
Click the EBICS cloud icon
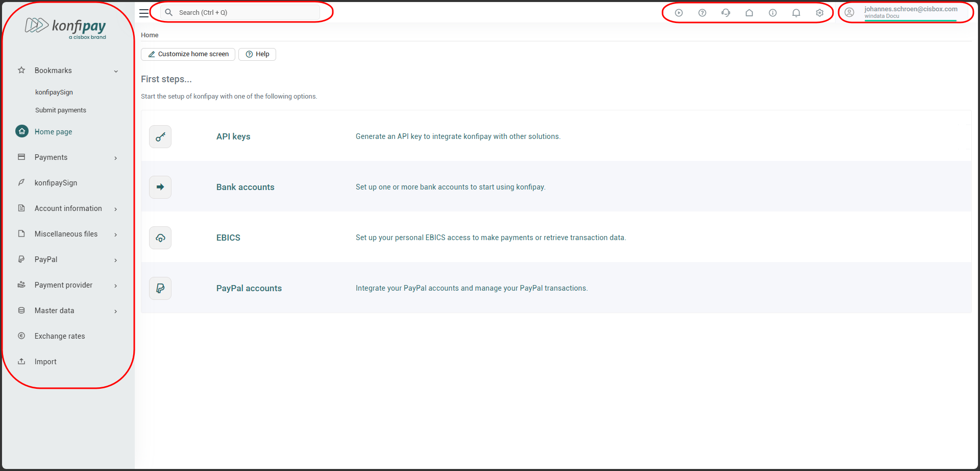point(160,238)
